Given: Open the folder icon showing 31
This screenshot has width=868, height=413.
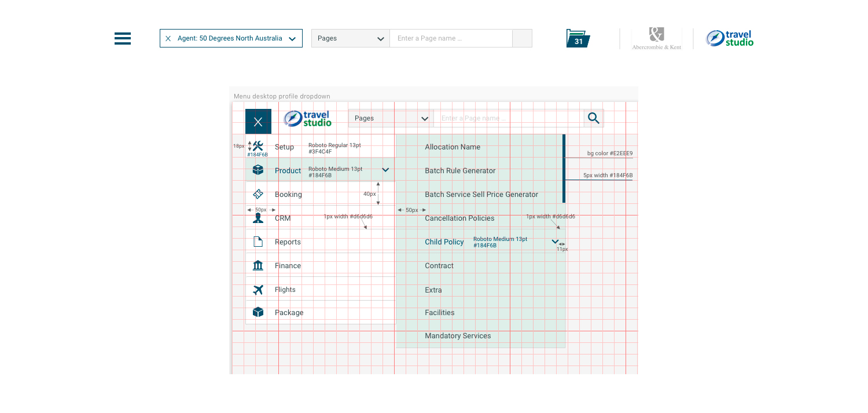Looking at the screenshot, I should point(578,38).
